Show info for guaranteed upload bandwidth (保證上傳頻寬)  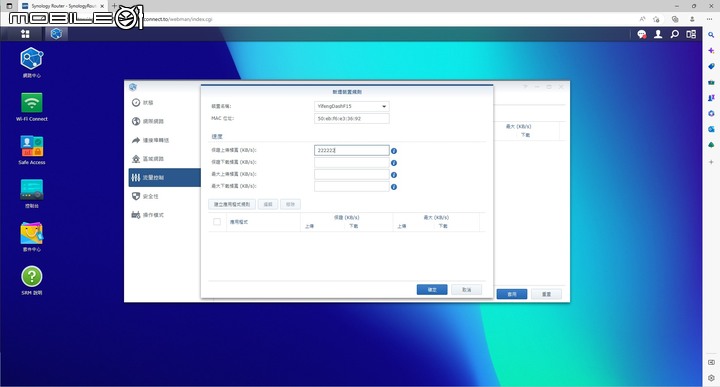tap(394, 151)
